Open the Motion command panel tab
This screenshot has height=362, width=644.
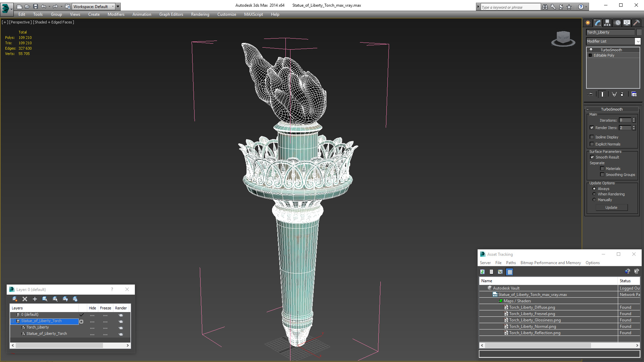click(617, 23)
